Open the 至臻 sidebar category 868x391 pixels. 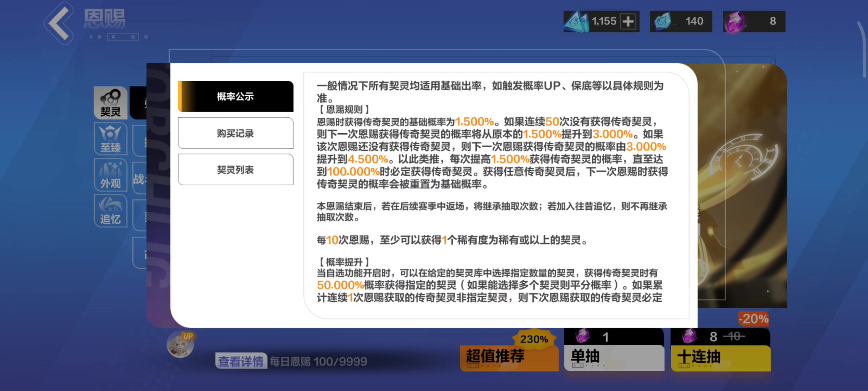pyautogui.click(x=111, y=139)
